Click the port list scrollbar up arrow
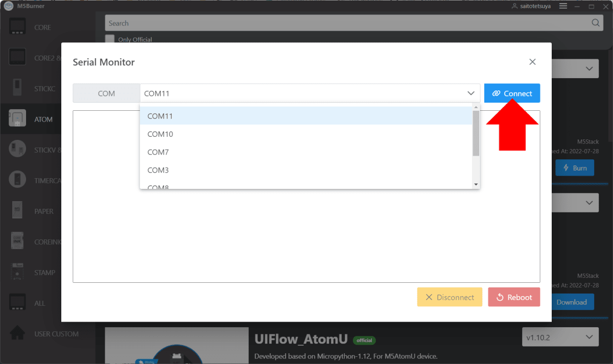This screenshot has height=364, width=613. (476, 107)
